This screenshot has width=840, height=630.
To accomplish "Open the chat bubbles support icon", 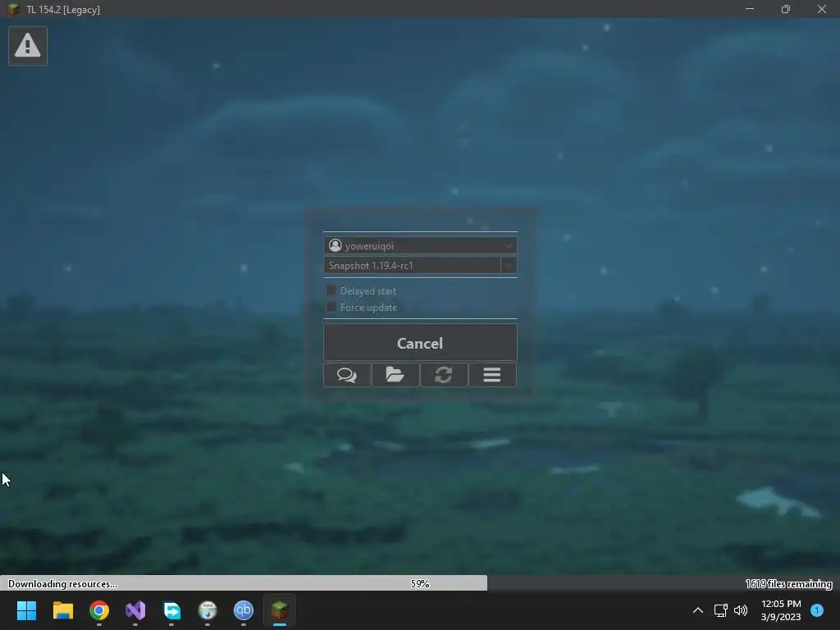I will (x=347, y=374).
